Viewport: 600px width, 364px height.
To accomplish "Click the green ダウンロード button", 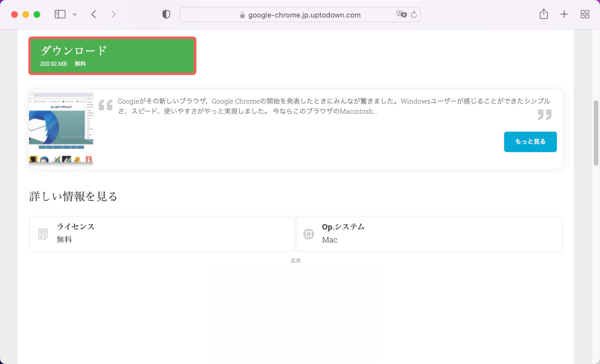I will click(x=112, y=56).
